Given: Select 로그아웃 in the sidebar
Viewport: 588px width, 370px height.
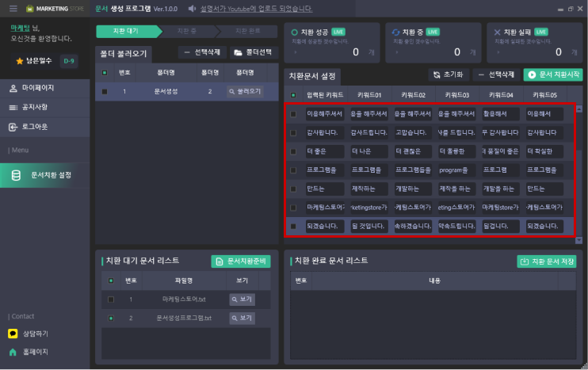Looking at the screenshot, I should [45, 127].
